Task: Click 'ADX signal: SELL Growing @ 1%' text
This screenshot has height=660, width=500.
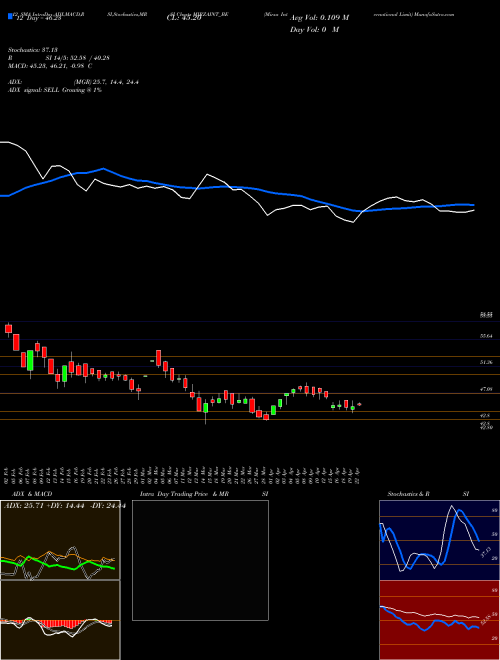Action: tap(55, 90)
